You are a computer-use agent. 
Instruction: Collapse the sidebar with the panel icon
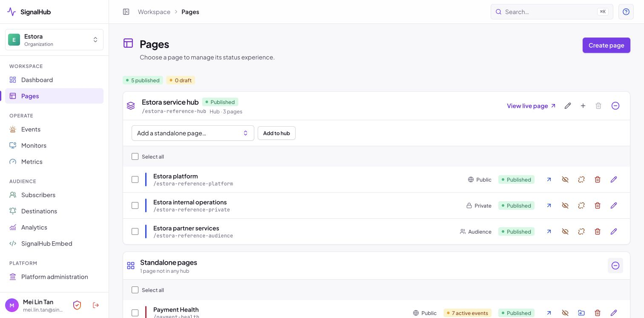click(x=126, y=12)
